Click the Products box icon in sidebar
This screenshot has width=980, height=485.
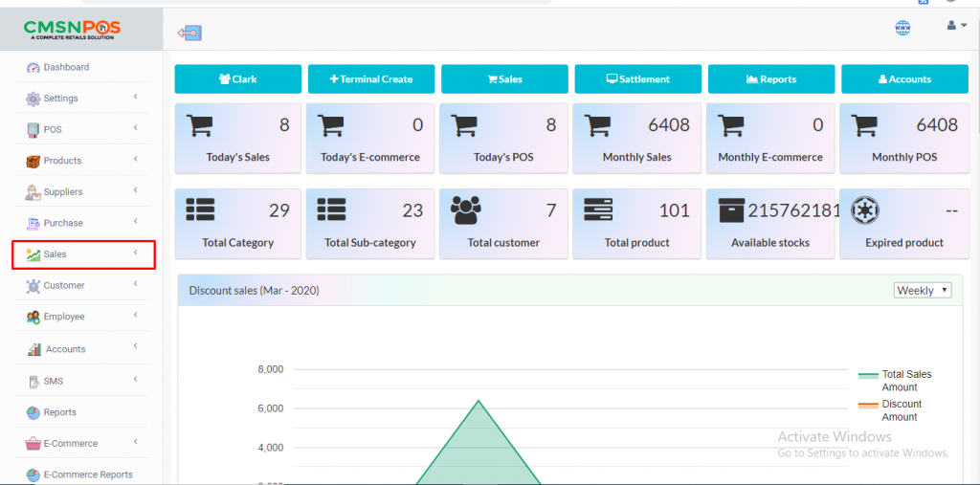pyautogui.click(x=33, y=162)
